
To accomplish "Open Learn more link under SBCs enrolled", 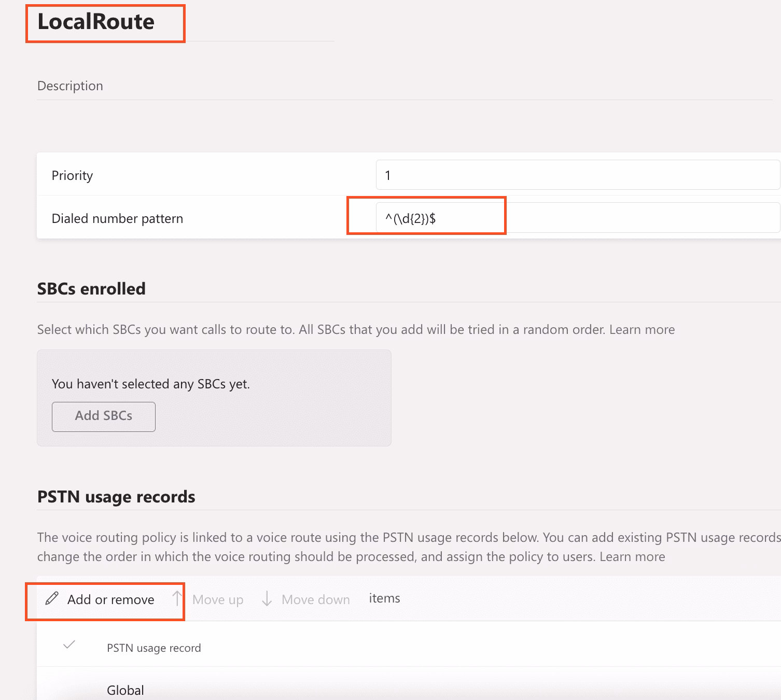I will click(642, 330).
